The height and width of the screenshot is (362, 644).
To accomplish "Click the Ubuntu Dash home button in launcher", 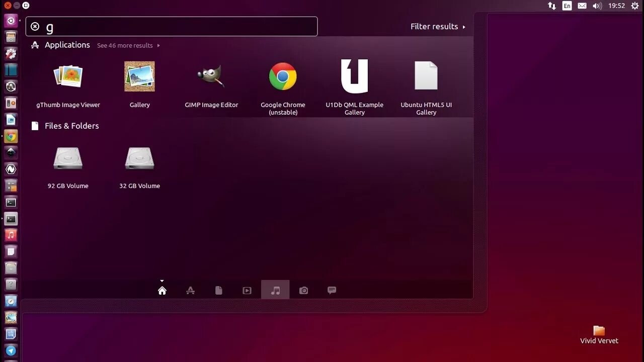I will tap(11, 21).
